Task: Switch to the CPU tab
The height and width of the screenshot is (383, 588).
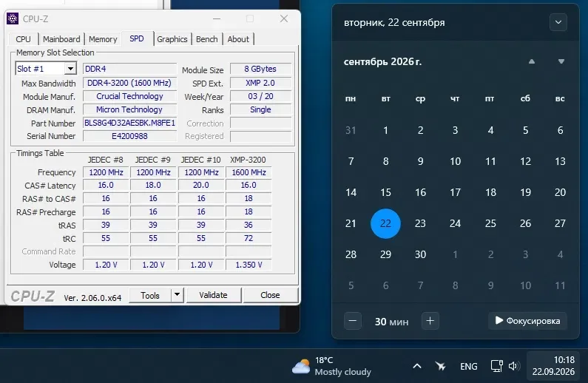Action: pos(23,39)
